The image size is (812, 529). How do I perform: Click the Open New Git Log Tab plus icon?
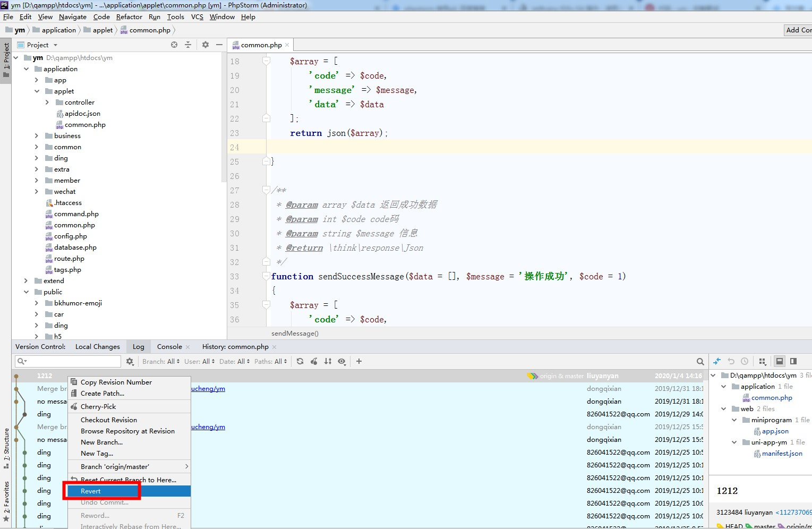coord(359,361)
